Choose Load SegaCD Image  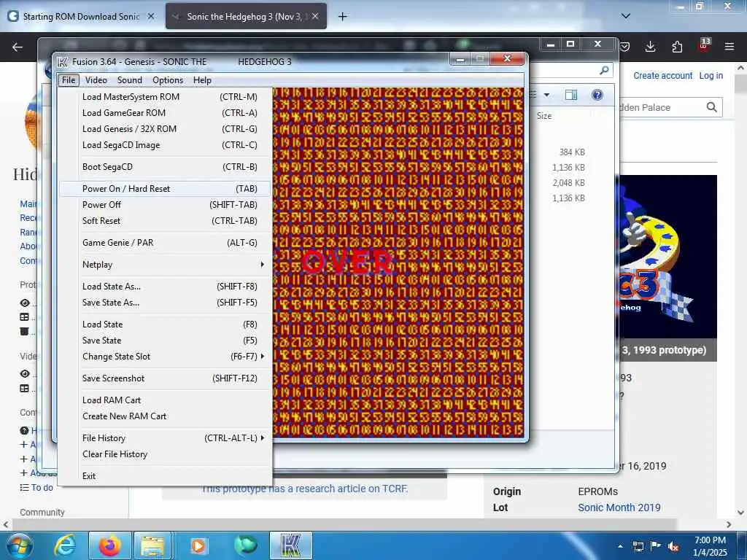165,145
